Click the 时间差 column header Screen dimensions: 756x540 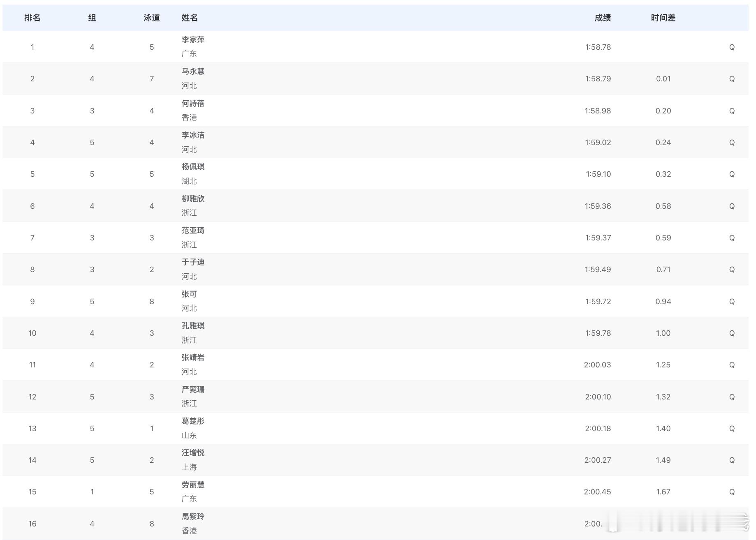(663, 18)
